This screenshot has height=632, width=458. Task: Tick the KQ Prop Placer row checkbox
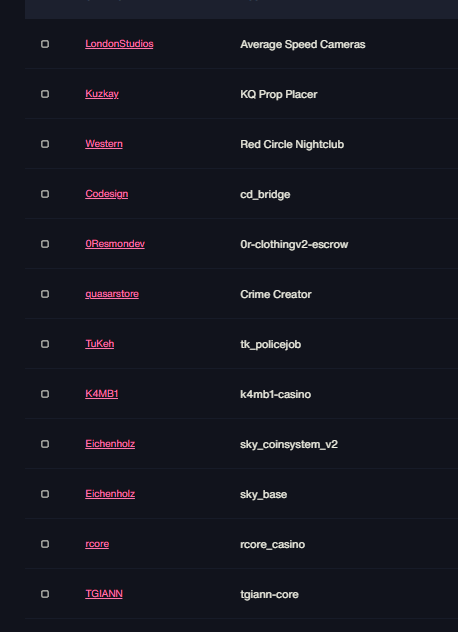[x=45, y=94]
